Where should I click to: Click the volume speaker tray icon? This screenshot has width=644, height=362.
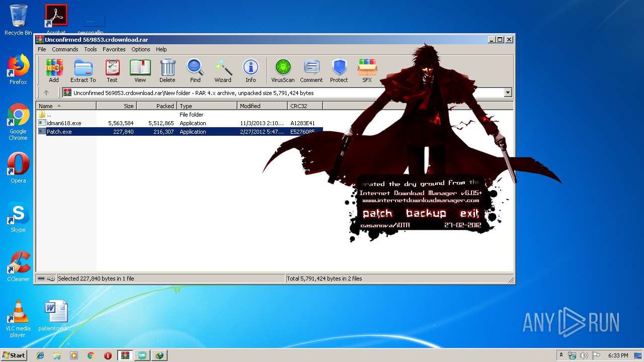[x=584, y=355]
